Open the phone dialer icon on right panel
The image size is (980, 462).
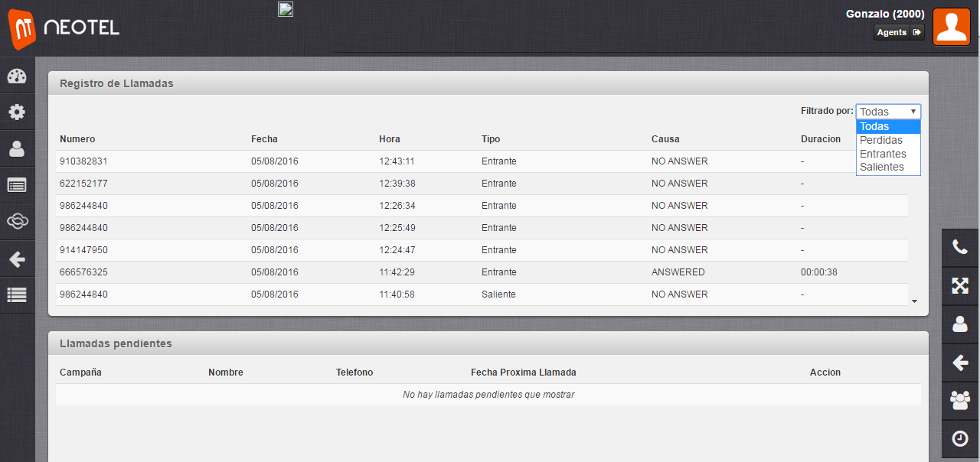959,247
